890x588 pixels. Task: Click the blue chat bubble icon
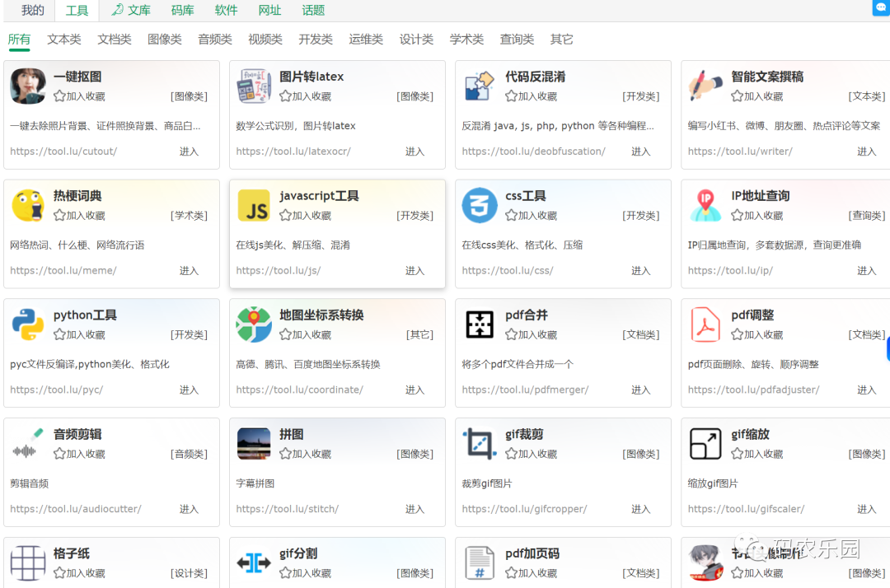(x=882, y=7)
